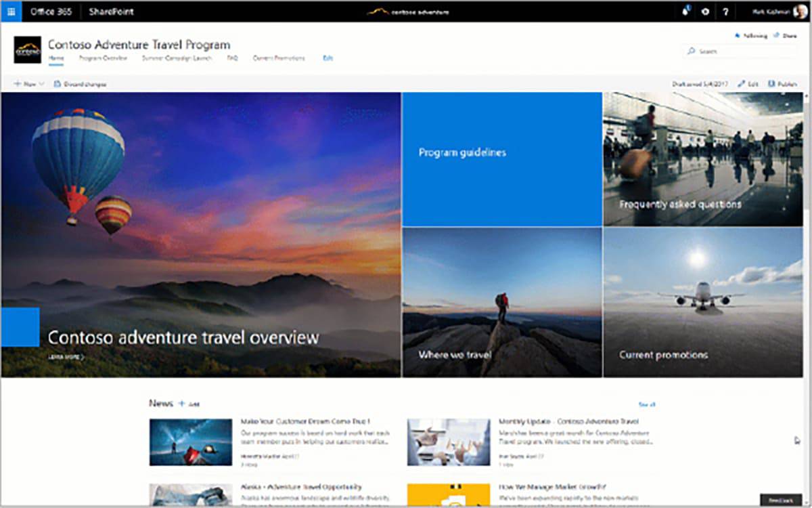Click the Edit link in site navigation
This screenshot has width=812, height=508.
click(x=328, y=58)
